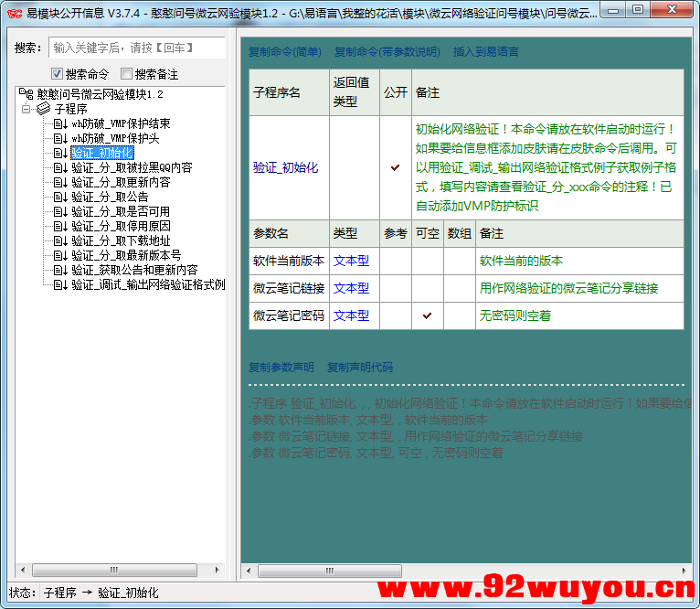Click icon beside wh防破_VMP保护结束
The width and height of the screenshot is (700, 609).
(x=59, y=123)
